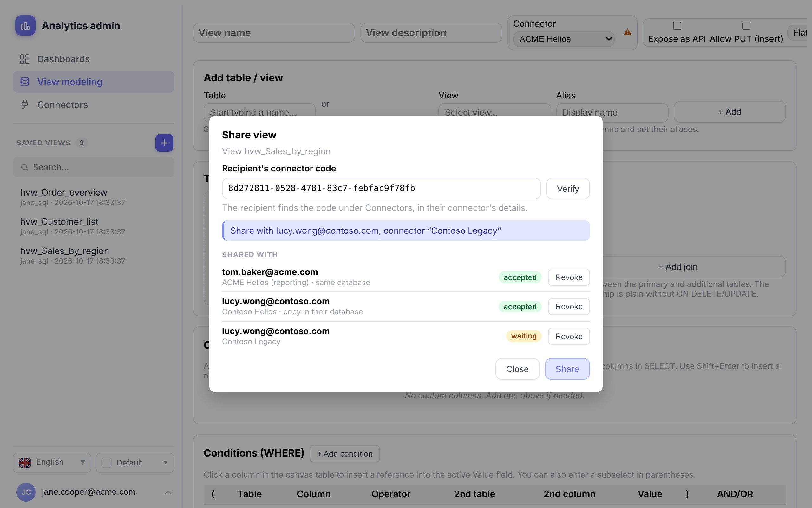Click the + Add table button
812x508 pixels.
point(730,112)
